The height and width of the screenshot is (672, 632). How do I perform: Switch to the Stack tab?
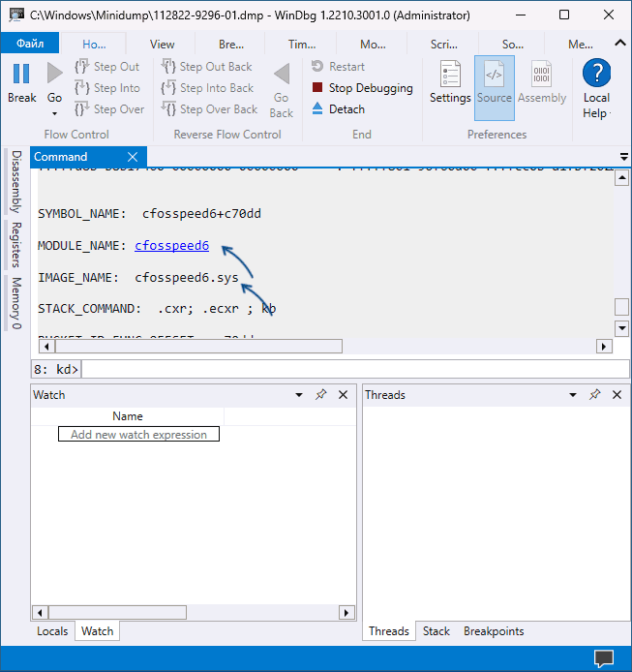(436, 631)
